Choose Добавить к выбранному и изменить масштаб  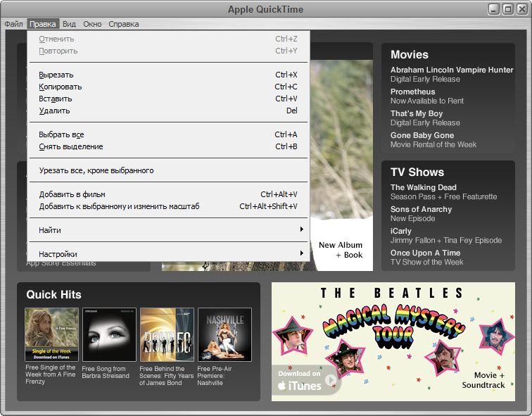(168, 206)
